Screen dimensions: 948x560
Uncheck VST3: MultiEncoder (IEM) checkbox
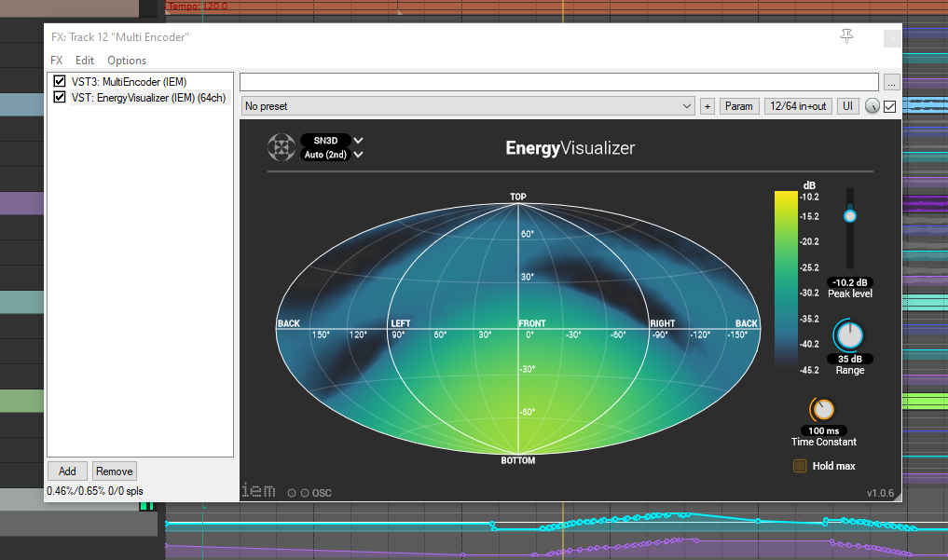[60, 81]
